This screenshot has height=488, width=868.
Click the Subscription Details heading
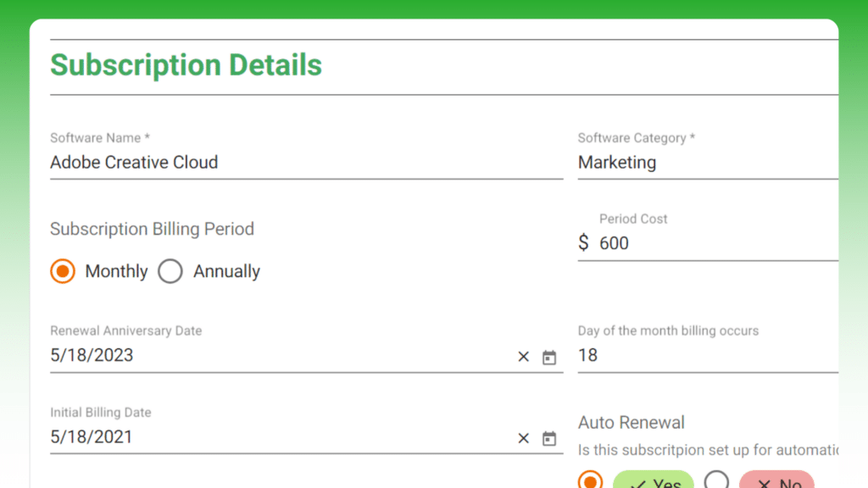[186, 64]
